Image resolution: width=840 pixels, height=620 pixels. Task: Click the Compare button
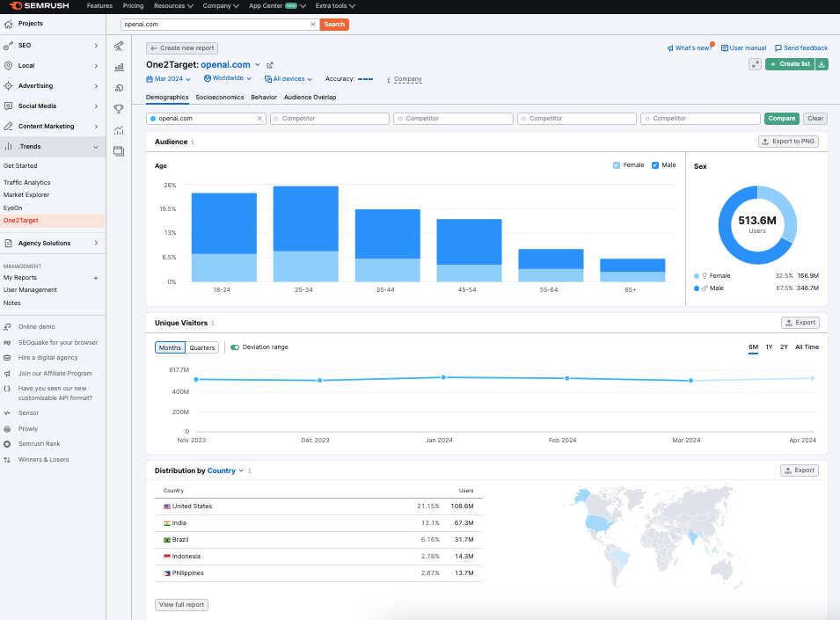click(782, 119)
